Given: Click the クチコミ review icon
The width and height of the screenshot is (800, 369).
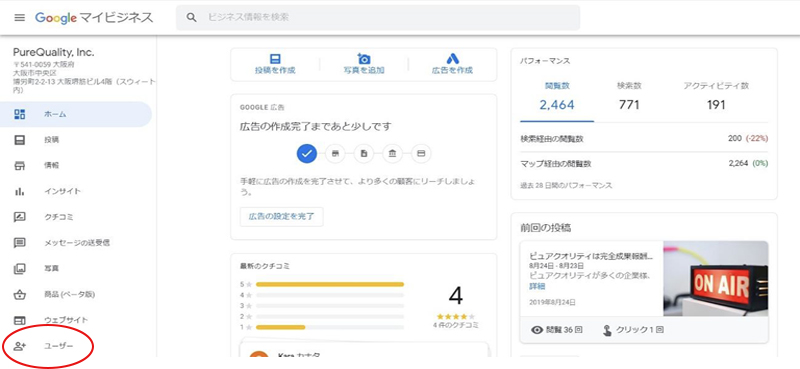Looking at the screenshot, I should tap(19, 217).
